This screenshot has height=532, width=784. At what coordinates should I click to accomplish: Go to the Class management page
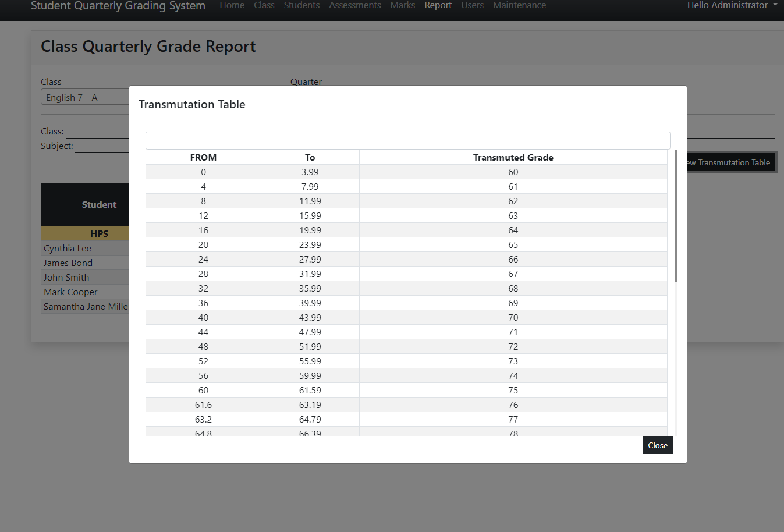coord(264,5)
